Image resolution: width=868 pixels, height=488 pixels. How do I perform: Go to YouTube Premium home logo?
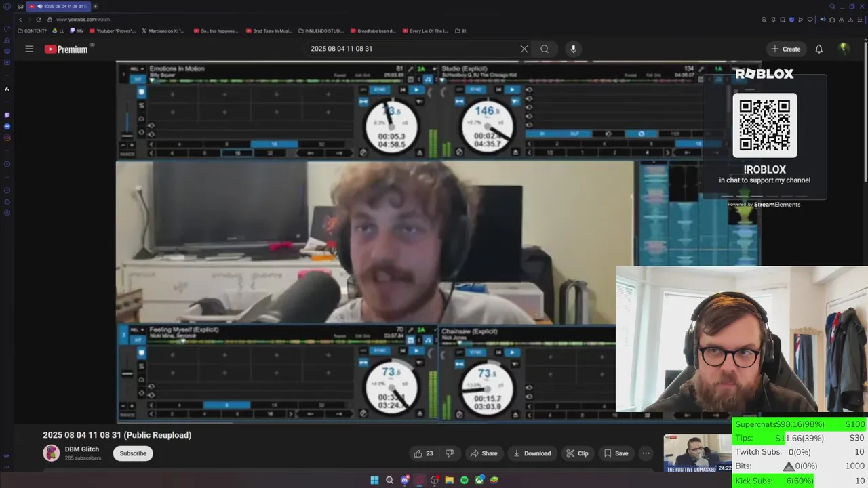[66, 49]
